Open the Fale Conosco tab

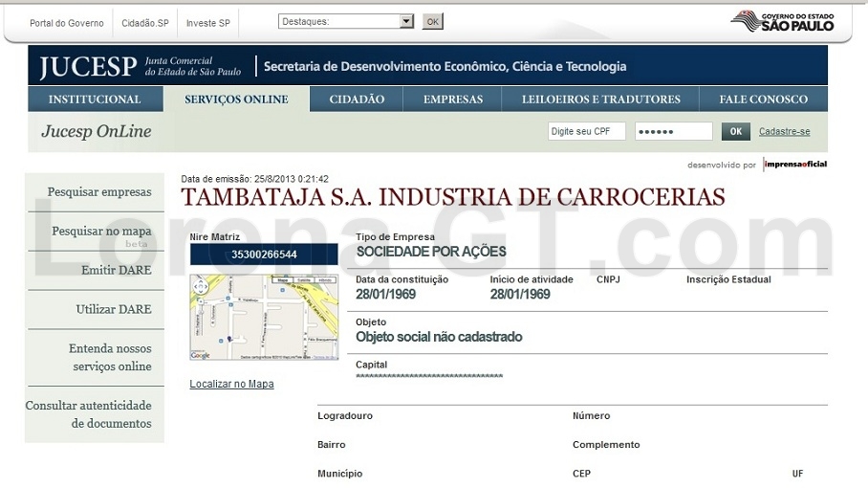pos(764,100)
